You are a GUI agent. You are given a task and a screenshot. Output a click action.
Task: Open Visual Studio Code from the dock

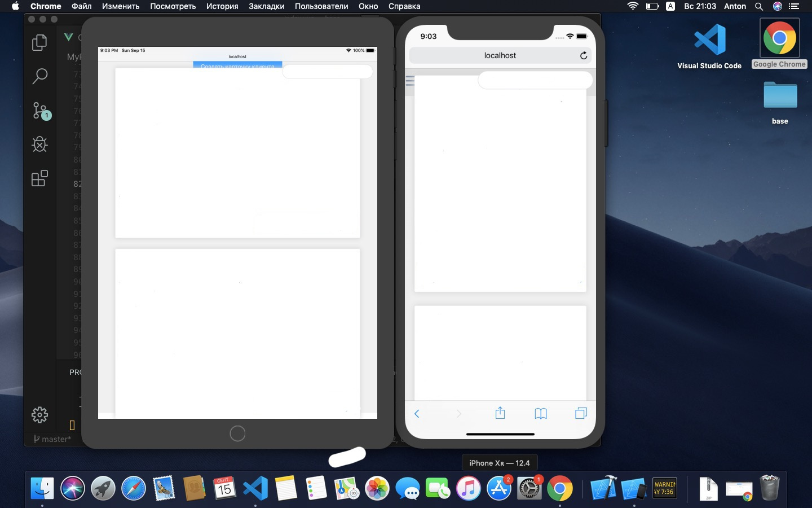coord(255,488)
